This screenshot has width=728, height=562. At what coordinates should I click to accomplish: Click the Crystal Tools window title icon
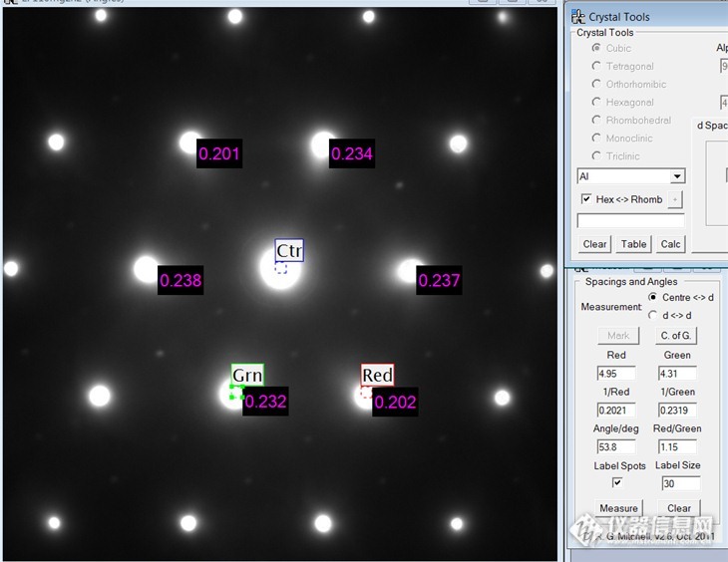point(578,17)
